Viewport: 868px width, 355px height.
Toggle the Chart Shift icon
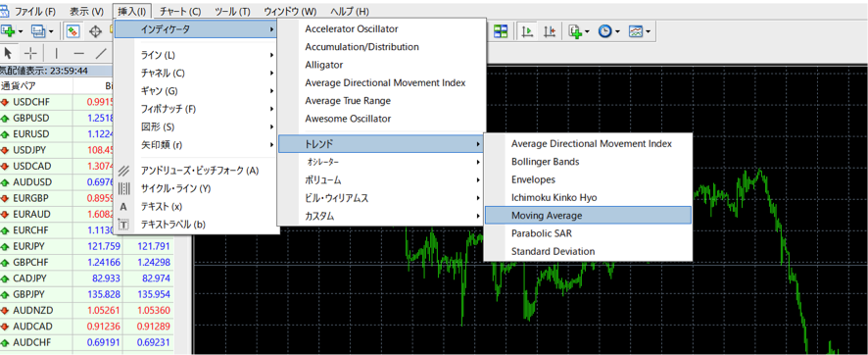550,31
